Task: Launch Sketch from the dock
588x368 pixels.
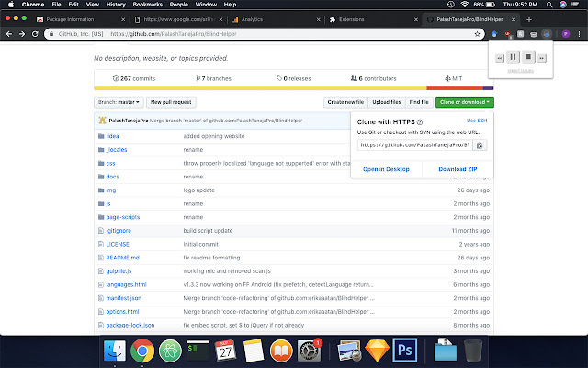Action: click(x=377, y=351)
